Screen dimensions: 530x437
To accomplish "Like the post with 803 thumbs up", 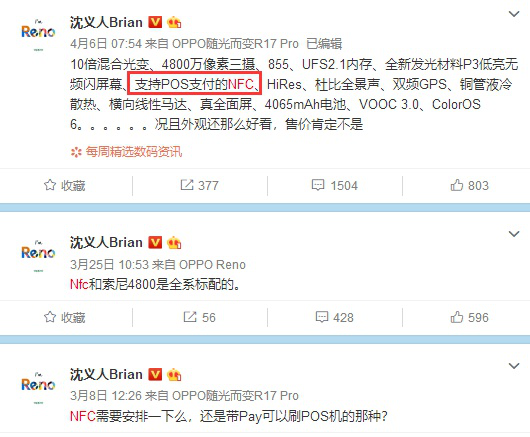I will tap(469, 186).
